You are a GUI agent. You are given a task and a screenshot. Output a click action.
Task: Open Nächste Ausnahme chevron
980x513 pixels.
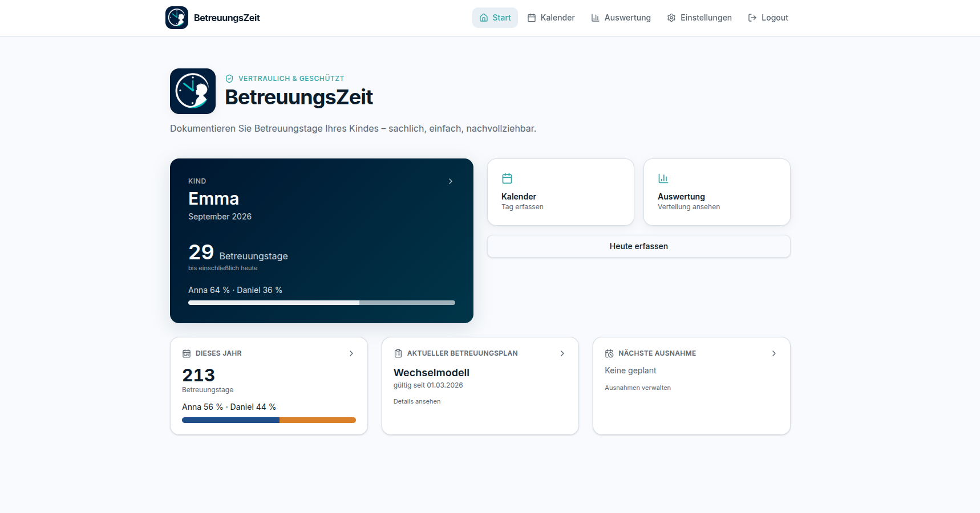(x=774, y=353)
